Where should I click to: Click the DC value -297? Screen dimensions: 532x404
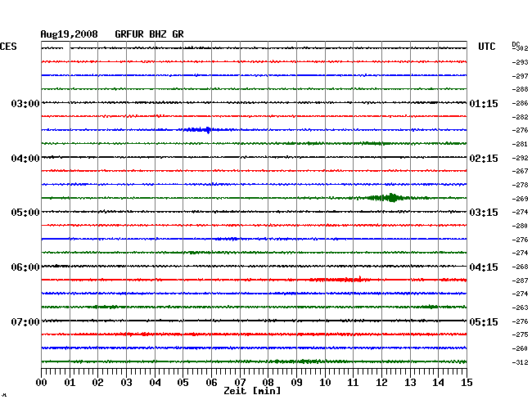(x=520, y=76)
